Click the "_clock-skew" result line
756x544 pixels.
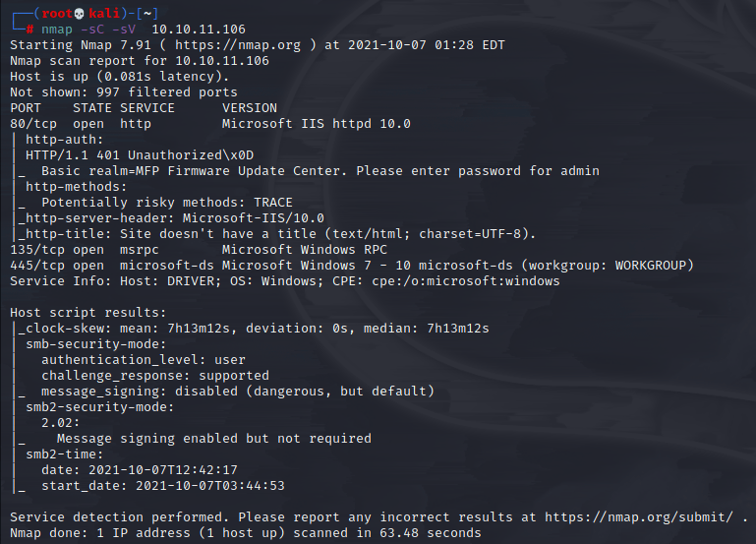pyautogui.click(x=61, y=328)
